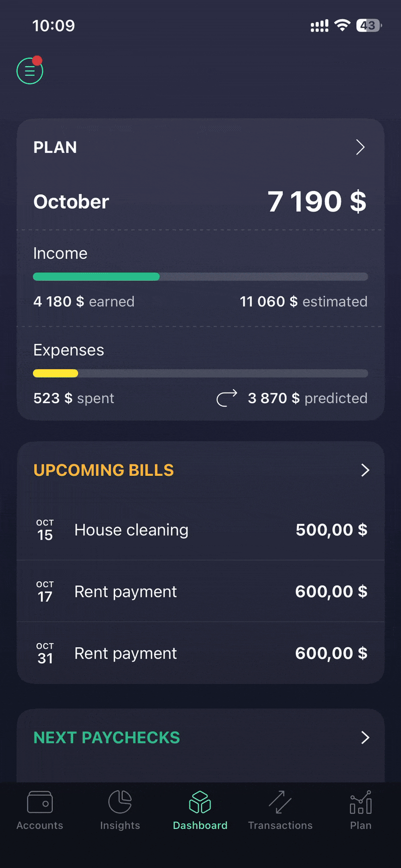Tap the Wi-Fi status icon
401x868 pixels.
[343, 26]
